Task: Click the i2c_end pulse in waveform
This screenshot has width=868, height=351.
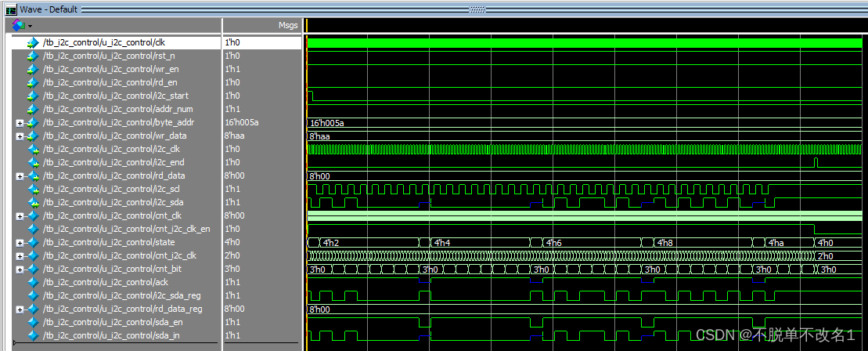Action: coord(816,162)
